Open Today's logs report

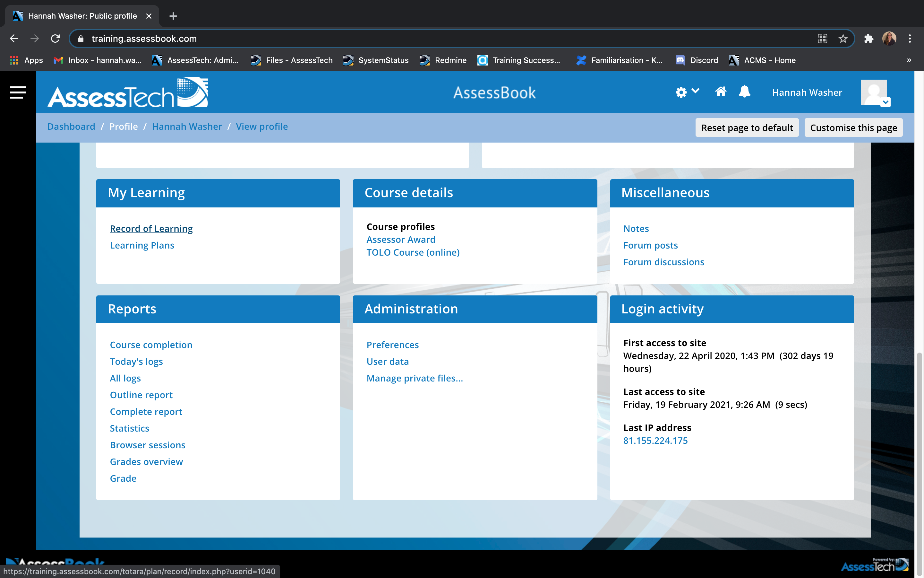pos(136,362)
